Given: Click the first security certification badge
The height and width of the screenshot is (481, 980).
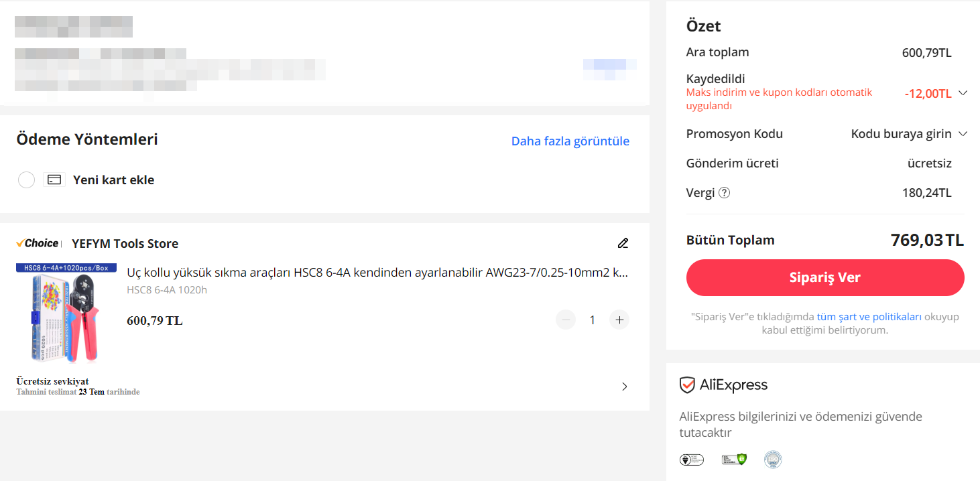Looking at the screenshot, I should 691,460.
